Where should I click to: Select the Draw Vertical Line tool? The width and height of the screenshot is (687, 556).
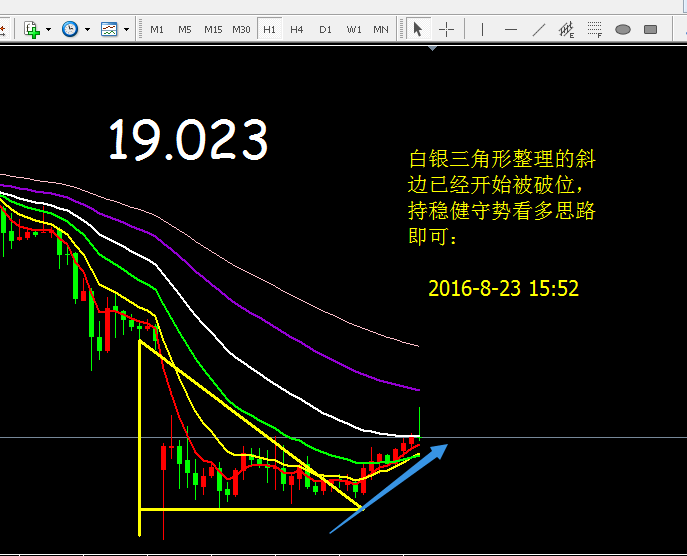482,30
